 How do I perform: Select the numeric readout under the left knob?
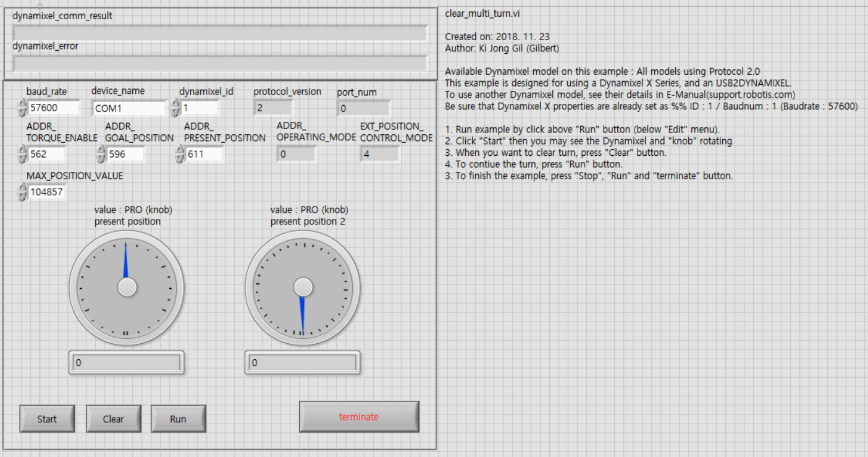pos(126,362)
